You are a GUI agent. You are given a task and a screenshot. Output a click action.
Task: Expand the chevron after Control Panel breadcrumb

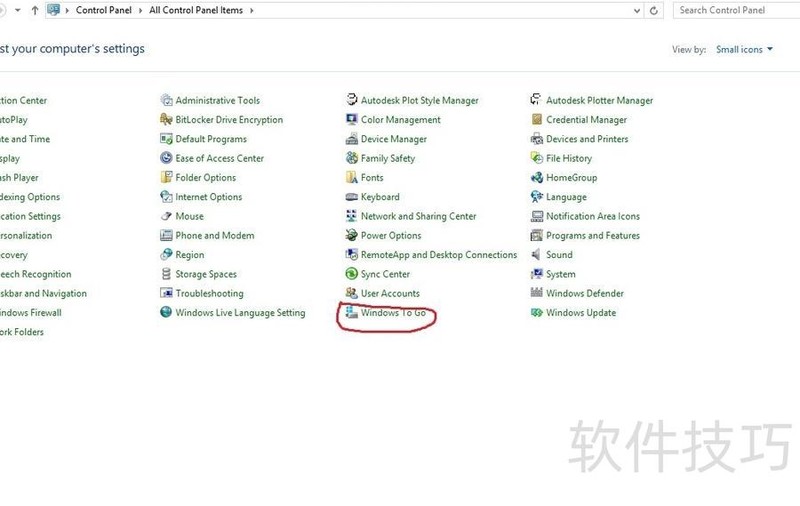pyautogui.click(x=140, y=10)
